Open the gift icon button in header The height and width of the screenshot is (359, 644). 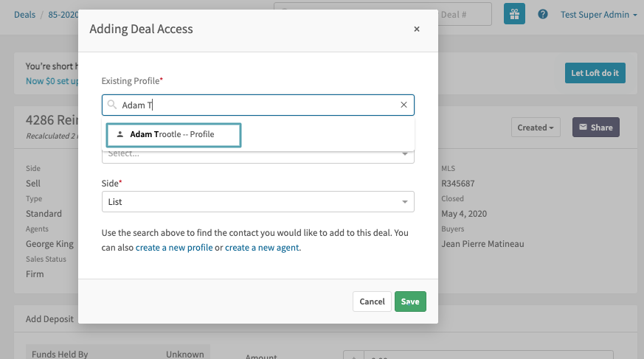(x=514, y=14)
